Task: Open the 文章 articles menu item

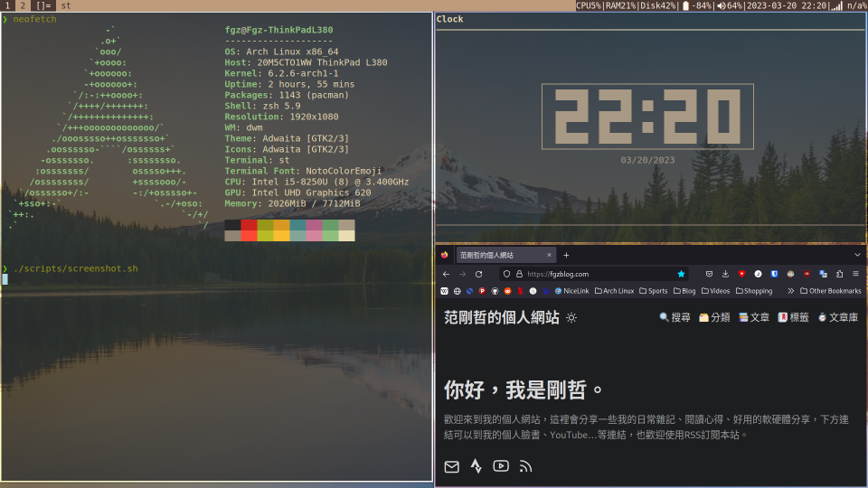Action: (x=754, y=317)
